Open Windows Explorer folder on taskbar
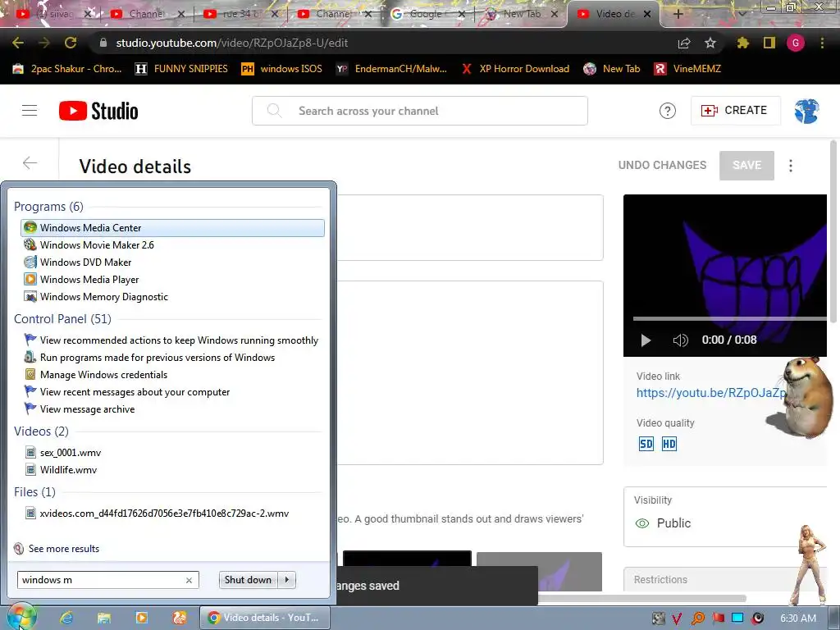This screenshot has height=630, width=840. click(x=104, y=618)
